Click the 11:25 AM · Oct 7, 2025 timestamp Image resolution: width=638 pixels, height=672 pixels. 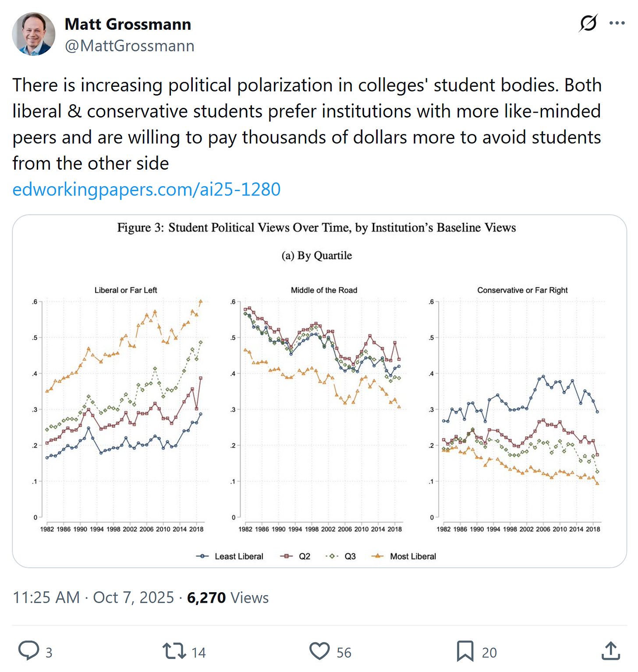coord(93,597)
